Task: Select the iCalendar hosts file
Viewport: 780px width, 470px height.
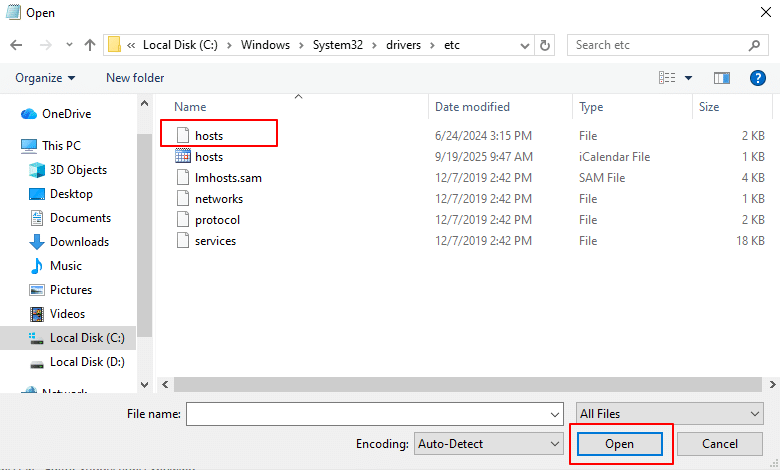Action: 209,157
